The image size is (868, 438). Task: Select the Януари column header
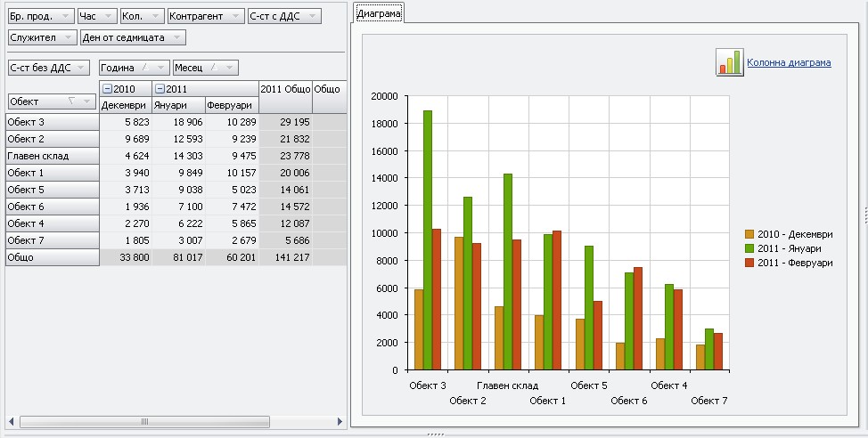point(178,105)
